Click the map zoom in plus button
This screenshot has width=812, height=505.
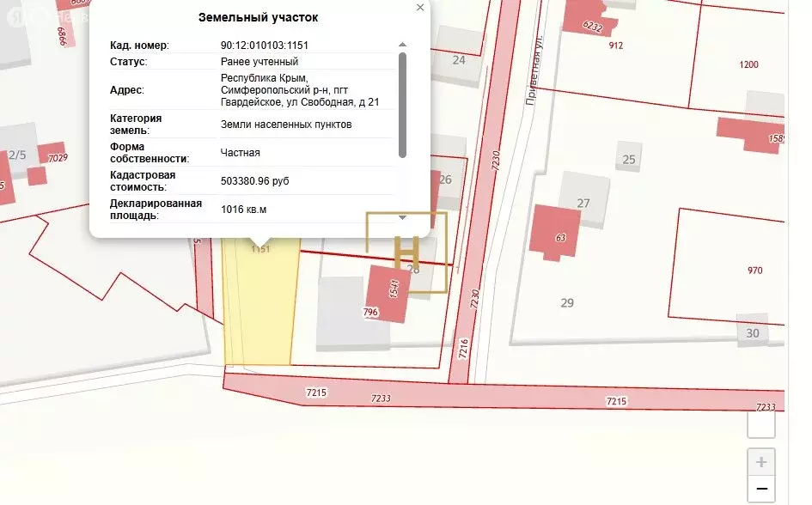(x=761, y=462)
